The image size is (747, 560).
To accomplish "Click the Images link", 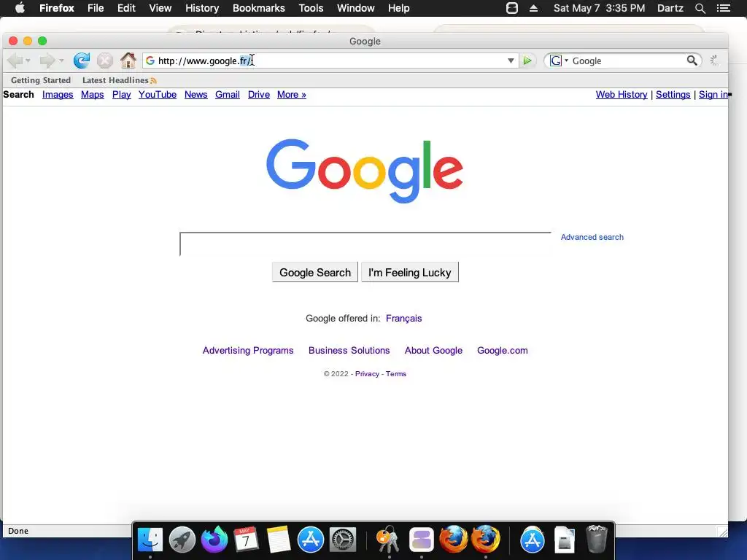I will (x=58, y=95).
